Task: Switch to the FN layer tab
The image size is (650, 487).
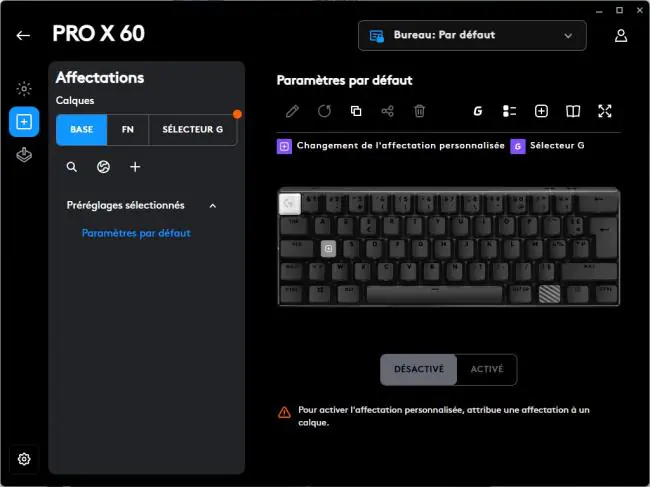Action: click(x=128, y=129)
